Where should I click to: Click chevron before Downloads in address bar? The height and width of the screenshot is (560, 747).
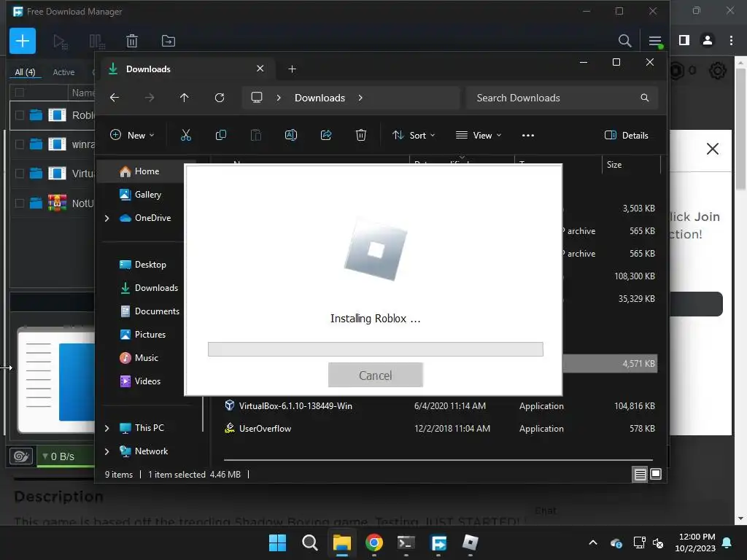click(x=279, y=98)
